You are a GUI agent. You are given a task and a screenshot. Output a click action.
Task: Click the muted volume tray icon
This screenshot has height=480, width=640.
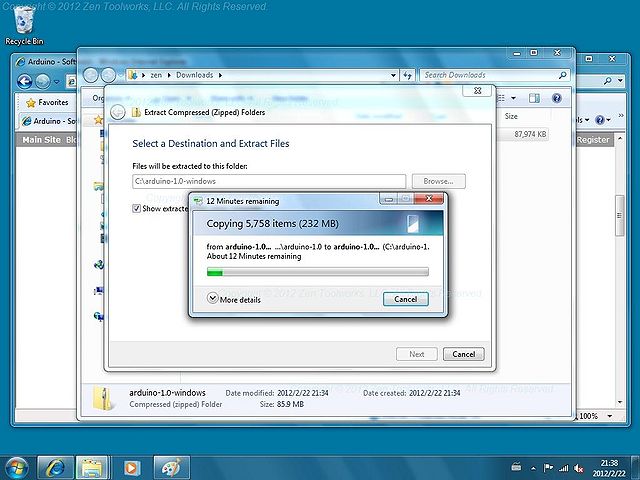click(x=578, y=468)
